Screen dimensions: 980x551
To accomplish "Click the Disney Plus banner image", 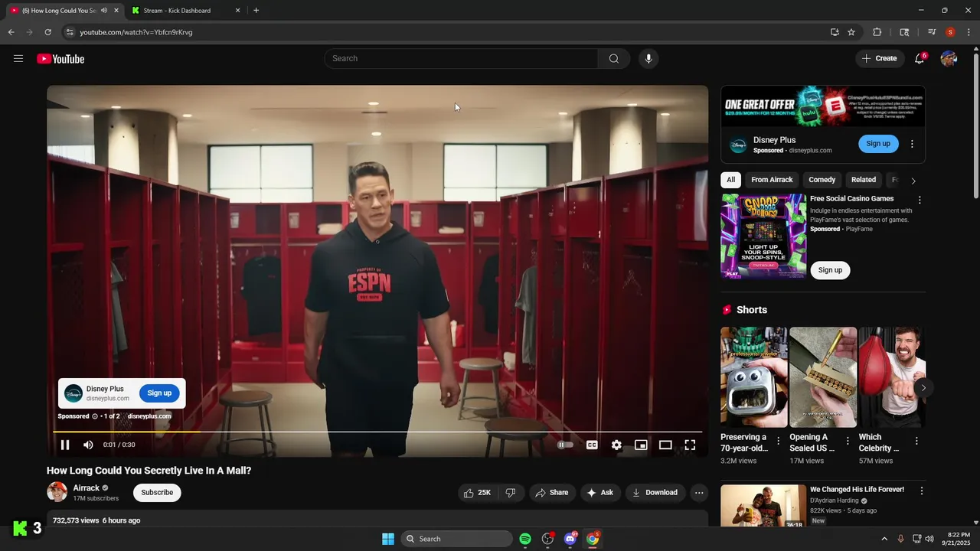I will click(823, 106).
